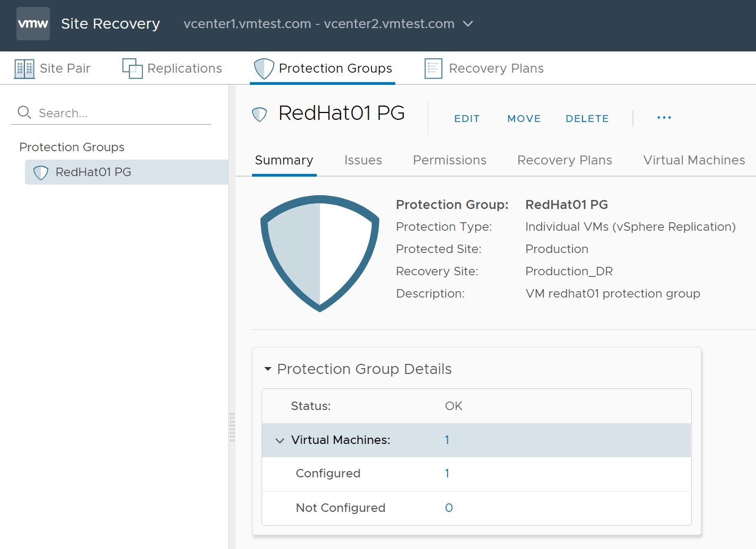Image resolution: width=756 pixels, height=549 pixels.
Task: Open the Virtual Machines sub-tab
Action: point(694,160)
